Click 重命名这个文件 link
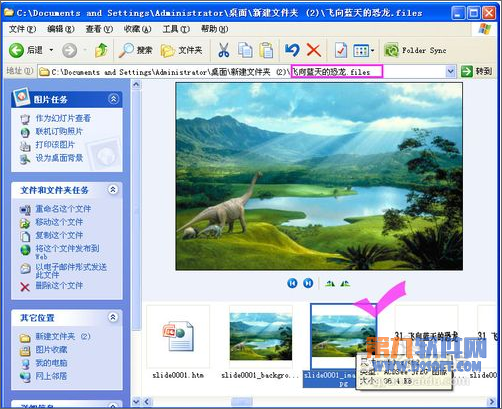The width and height of the screenshot is (502, 409). [63, 209]
